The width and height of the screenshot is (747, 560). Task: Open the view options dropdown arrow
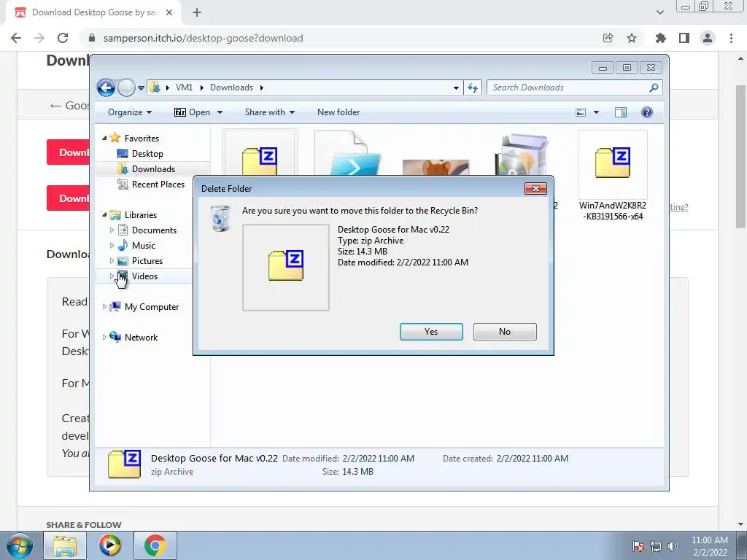click(x=596, y=112)
